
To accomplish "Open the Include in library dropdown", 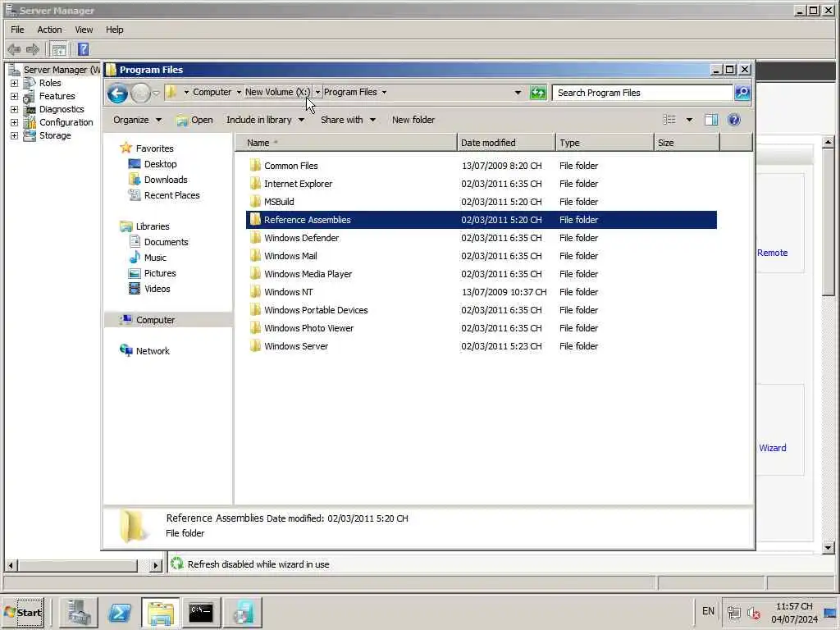I will 265,120.
